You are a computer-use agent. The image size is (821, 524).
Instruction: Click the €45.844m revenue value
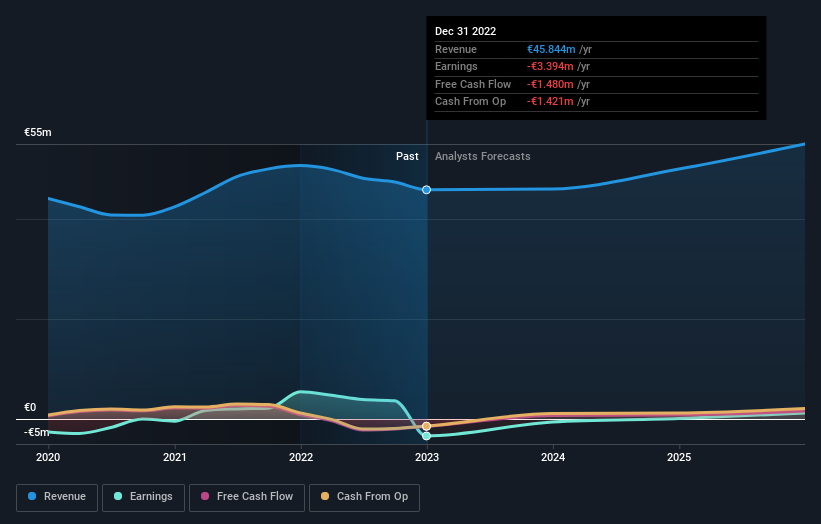[x=551, y=49]
